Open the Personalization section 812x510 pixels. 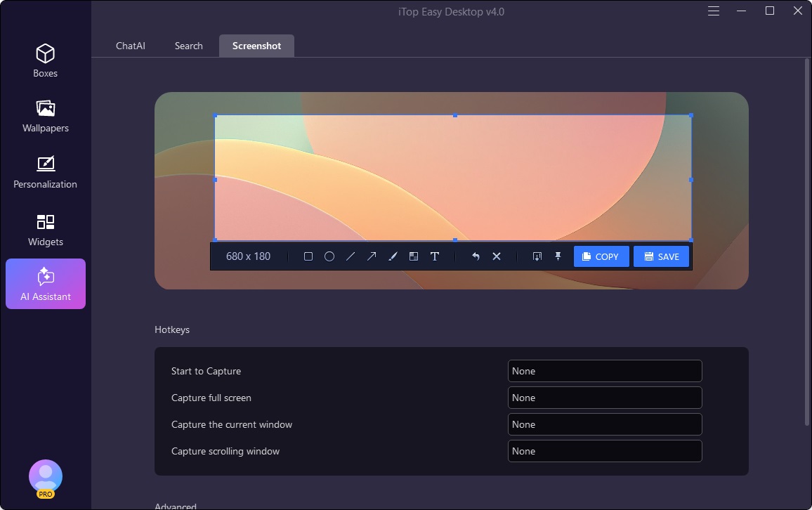click(x=45, y=172)
